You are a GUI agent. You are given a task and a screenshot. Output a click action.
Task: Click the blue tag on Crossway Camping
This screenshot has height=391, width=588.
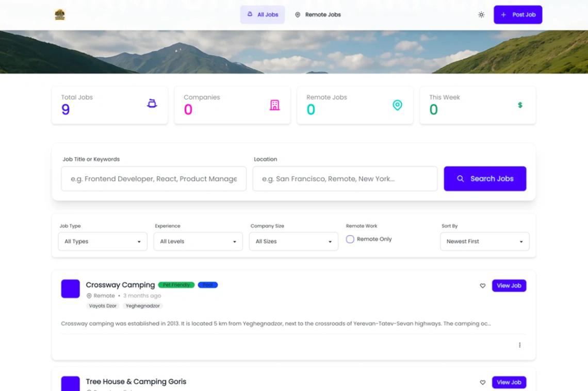[x=208, y=285]
